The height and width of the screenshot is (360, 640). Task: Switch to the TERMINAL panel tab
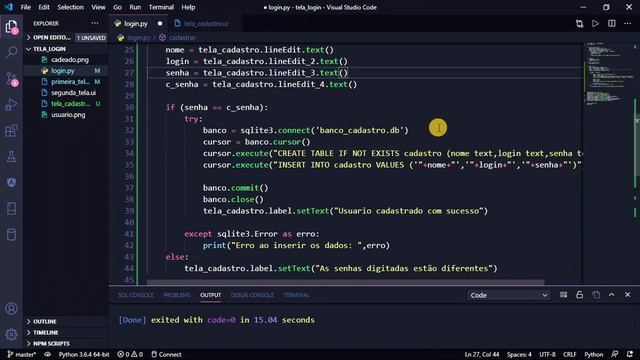point(297,295)
